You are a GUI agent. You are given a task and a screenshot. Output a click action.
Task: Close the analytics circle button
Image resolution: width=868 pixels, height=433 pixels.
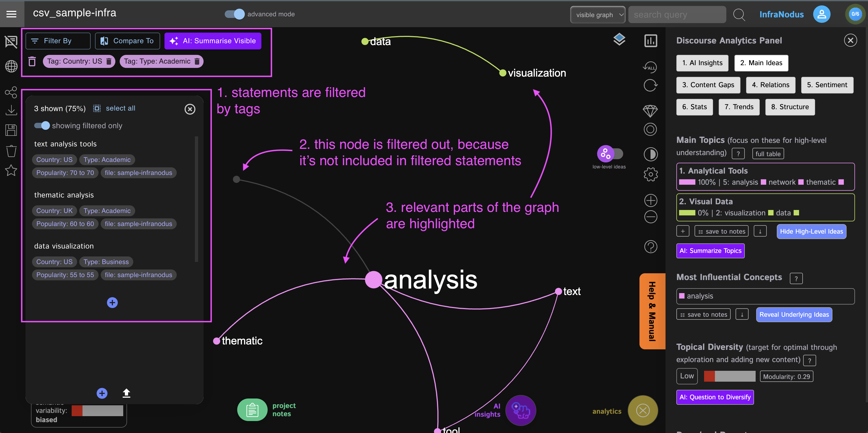643,410
